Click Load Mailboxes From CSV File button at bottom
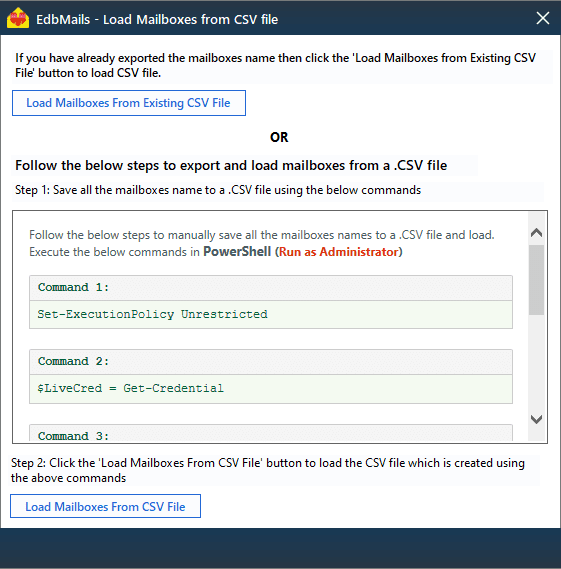The width and height of the screenshot is (561, 569). [x=105, y=506]
